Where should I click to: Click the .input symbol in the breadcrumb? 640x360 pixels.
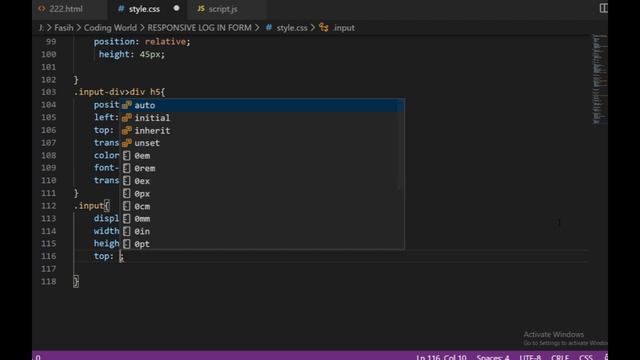344,28
